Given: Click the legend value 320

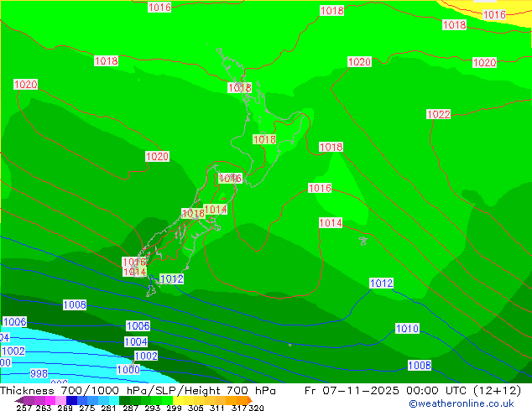Looking at the screenshot, I should point(257,408).
